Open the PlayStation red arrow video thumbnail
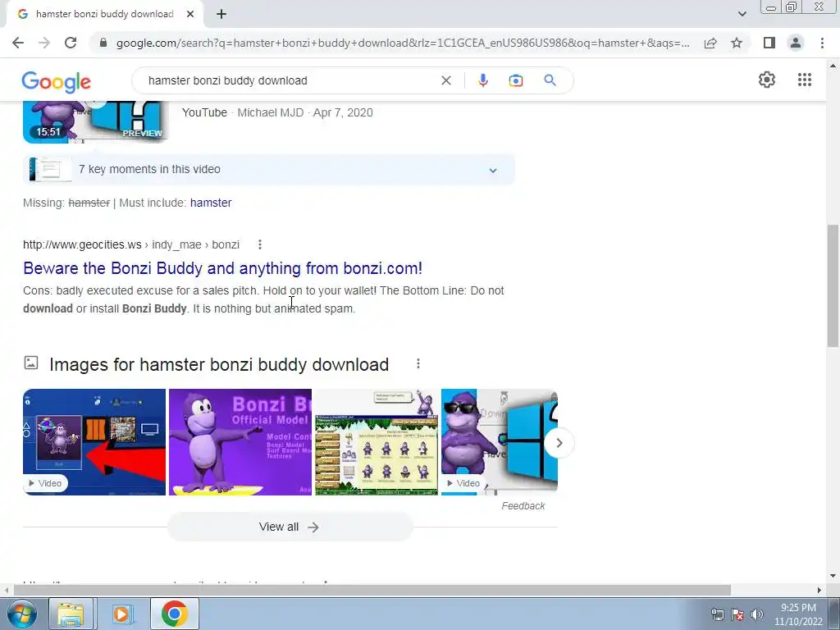Image resolution: width=840 pixels, height=630 pixels. [94, 442]
